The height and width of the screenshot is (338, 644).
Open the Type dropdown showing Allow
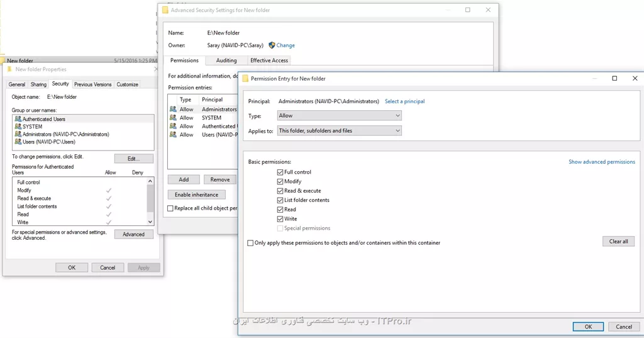tap(339, 116)
